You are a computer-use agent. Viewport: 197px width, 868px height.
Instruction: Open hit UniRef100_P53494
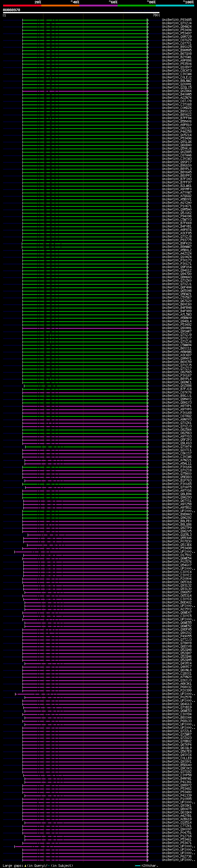point(177,30)
